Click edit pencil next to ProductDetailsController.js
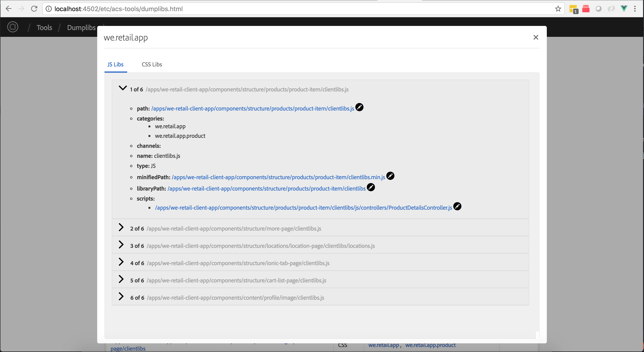Screen dimensions: 644x352 pos(457,206)
